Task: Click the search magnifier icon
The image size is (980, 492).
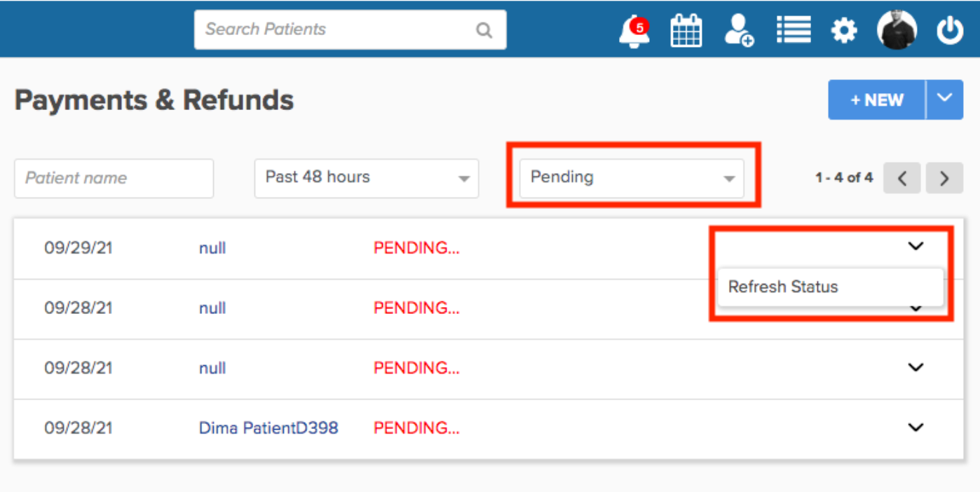Action: pyautogui.click(x=484, y=30)
